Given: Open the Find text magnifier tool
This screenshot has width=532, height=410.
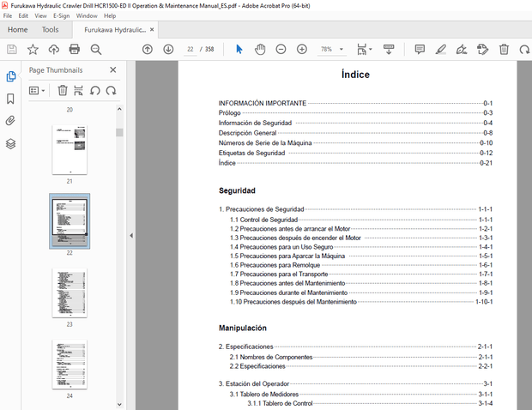Looking at the screenshot, I should point(96,50).
